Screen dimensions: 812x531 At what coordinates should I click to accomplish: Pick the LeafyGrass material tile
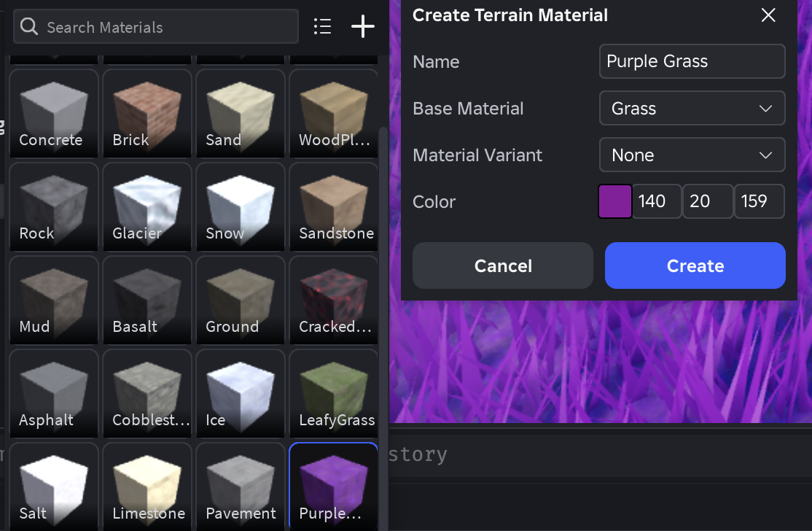334,393
